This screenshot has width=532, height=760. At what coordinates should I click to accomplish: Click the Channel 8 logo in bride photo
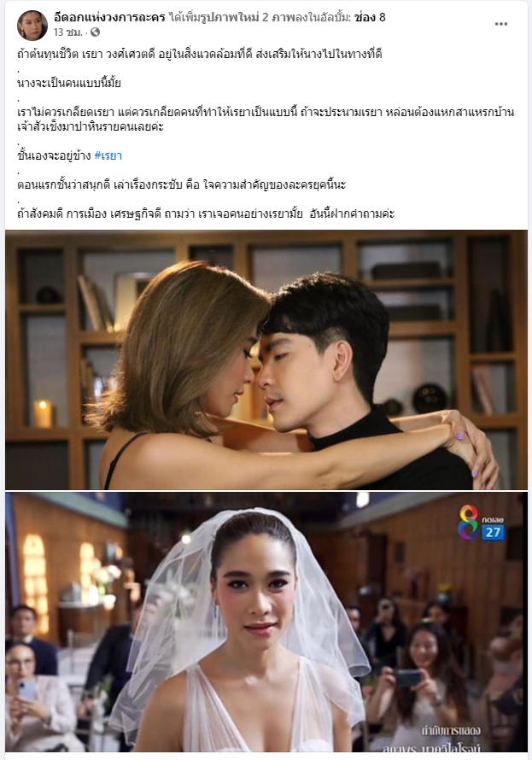point(469,522)
